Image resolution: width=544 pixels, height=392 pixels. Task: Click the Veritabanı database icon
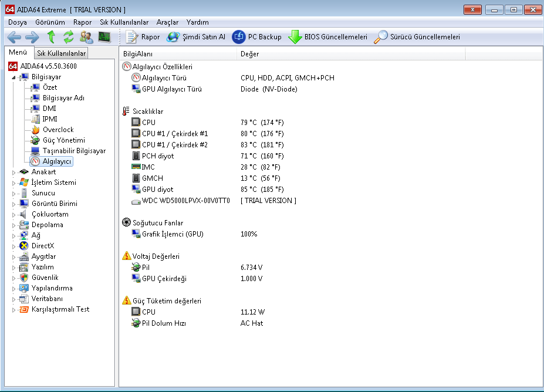pyautogui.click(x=24, y=299)
